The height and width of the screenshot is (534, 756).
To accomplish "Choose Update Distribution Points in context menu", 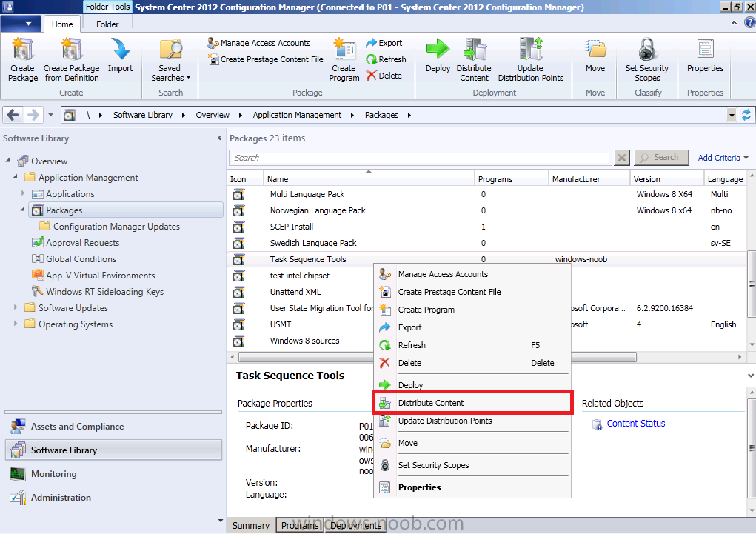I will click(472, 421).
